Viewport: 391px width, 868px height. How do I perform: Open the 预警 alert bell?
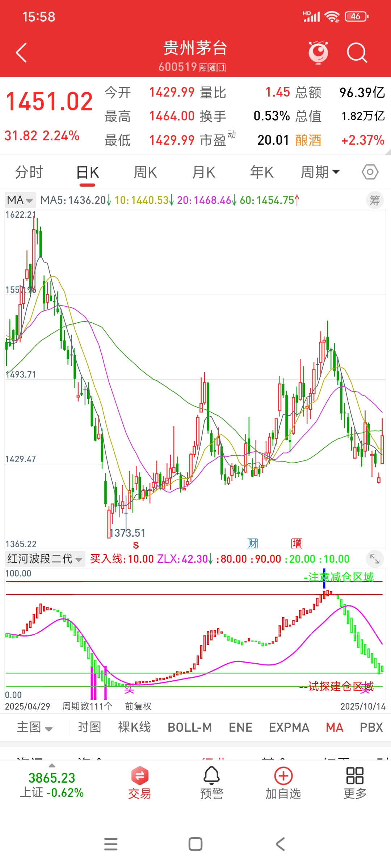(211, 783)
